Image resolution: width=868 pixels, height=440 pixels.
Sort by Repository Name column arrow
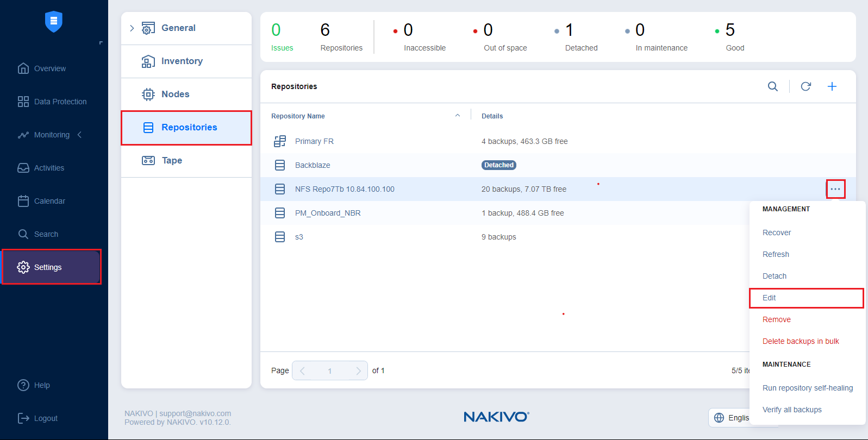coord(457,116)
